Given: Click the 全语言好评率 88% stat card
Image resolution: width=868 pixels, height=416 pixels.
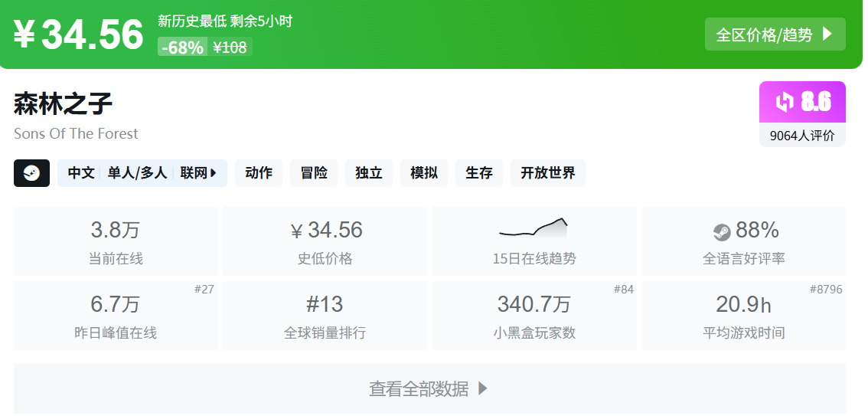Looking at the screenshot, I should 744,241.
